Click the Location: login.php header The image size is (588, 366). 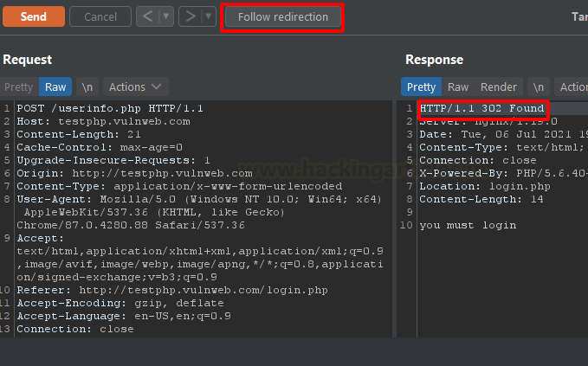click(485, 186)
